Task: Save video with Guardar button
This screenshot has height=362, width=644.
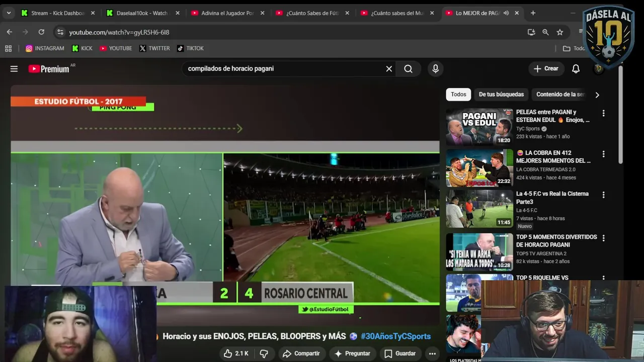Action: click(400, 353)
